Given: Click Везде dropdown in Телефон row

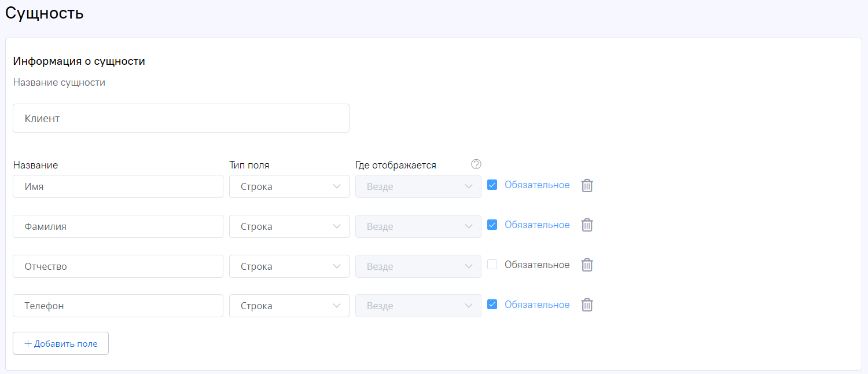Looking at the screenshot, I should [418, 306].
